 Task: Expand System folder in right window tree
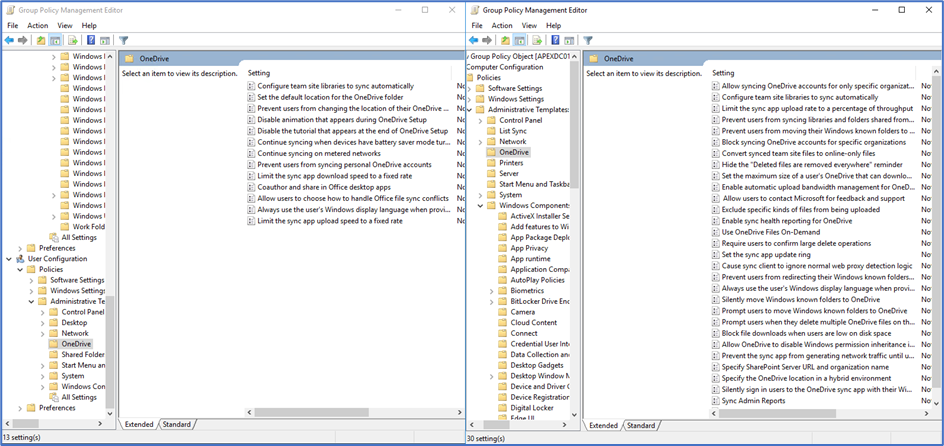(480, 195)
